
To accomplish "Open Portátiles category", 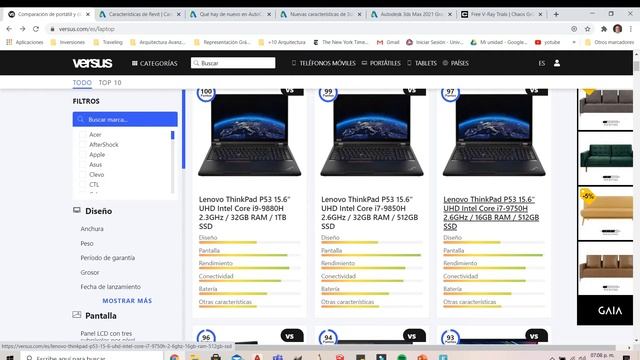I will (x=381, y=63).
